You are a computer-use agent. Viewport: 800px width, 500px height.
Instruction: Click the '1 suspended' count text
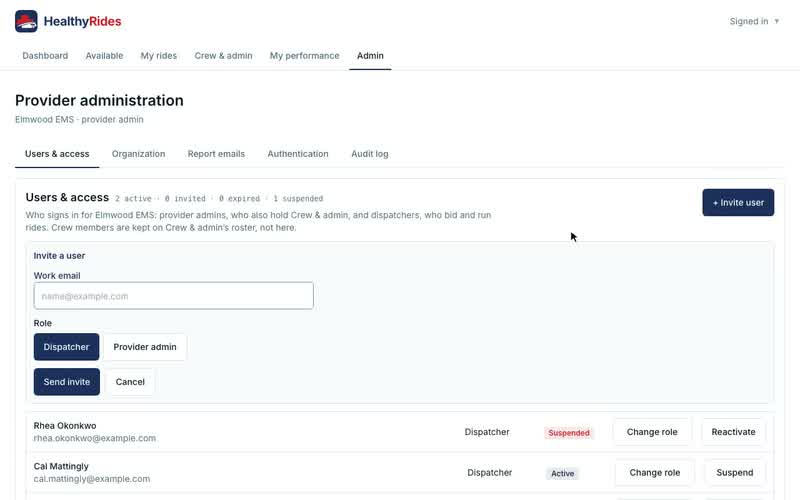click(x=298, y=198)
